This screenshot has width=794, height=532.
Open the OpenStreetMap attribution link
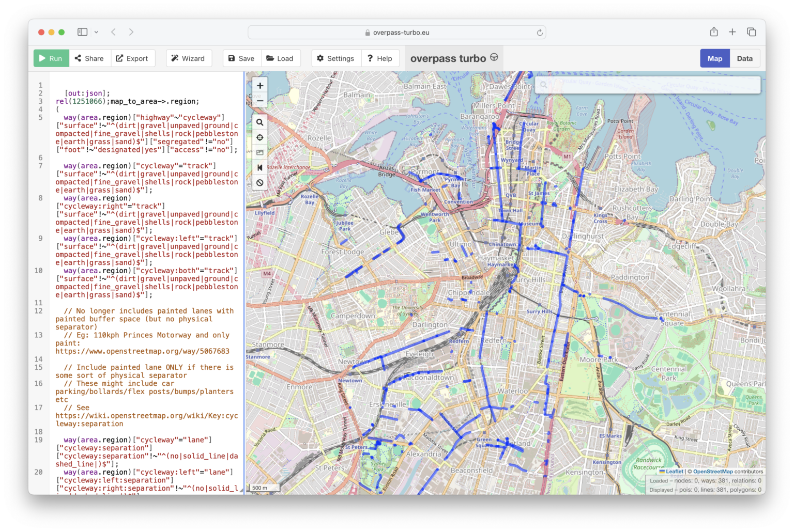(713, 472)
